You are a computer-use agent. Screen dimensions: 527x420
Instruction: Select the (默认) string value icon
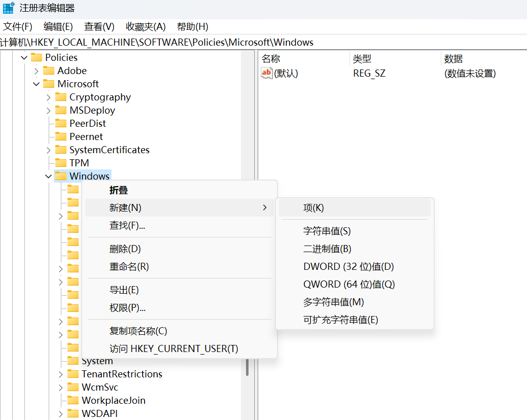click(x=267, y=73)
